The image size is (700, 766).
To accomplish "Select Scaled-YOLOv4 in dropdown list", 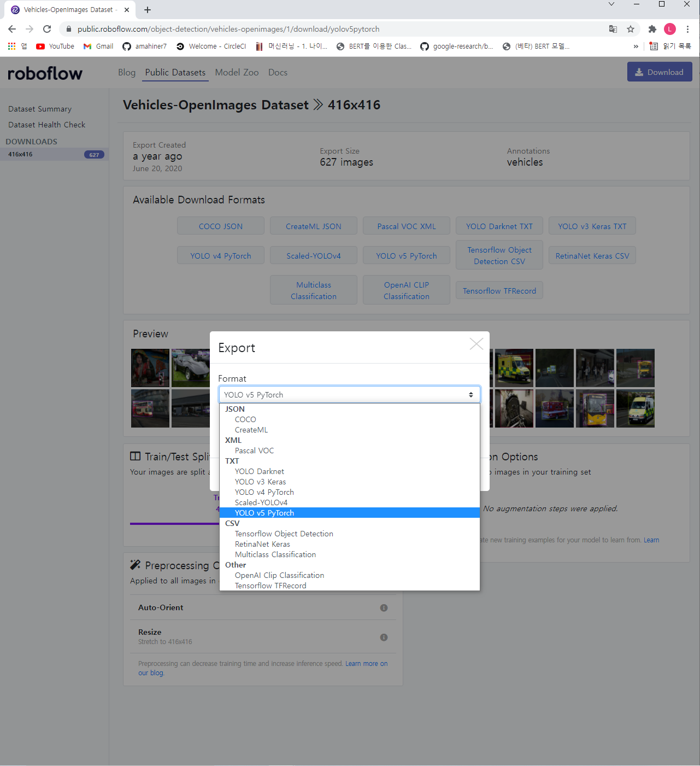I will click(x=350, y=502).
